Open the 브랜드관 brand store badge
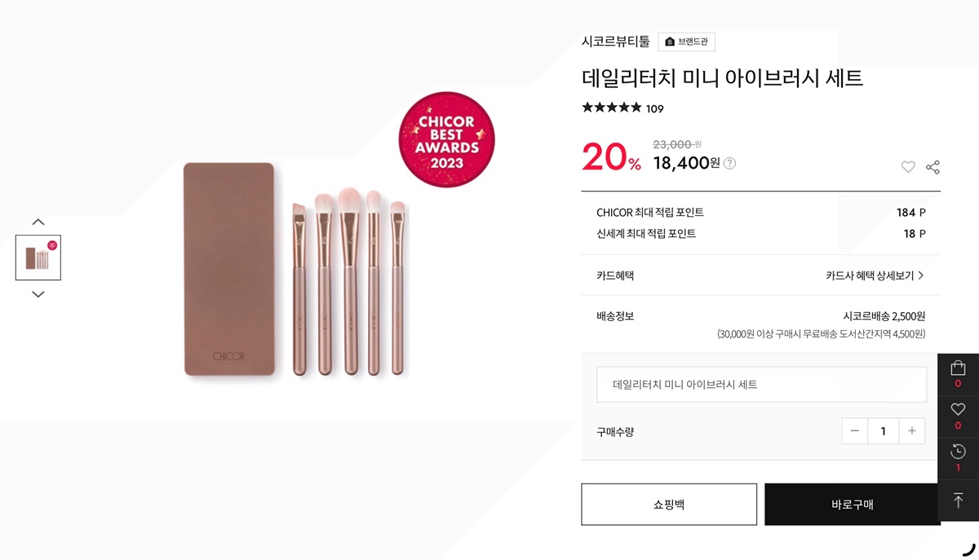This screenshot has width=979, height=560. tap(686, 42)
